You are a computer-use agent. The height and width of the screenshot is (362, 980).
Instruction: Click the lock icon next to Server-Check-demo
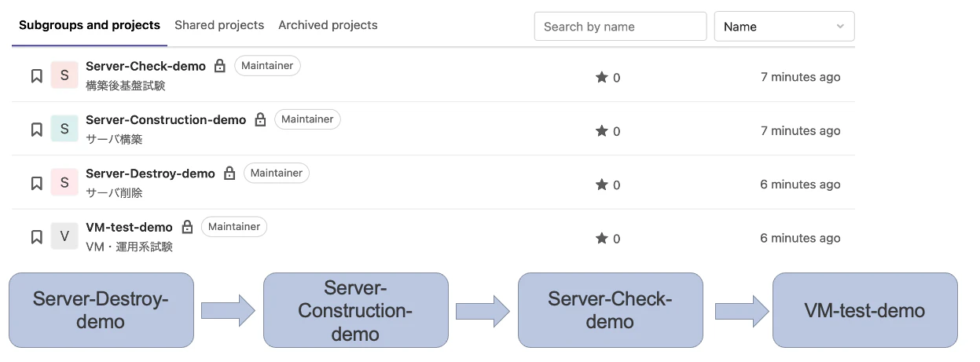(x=220, y=66)
